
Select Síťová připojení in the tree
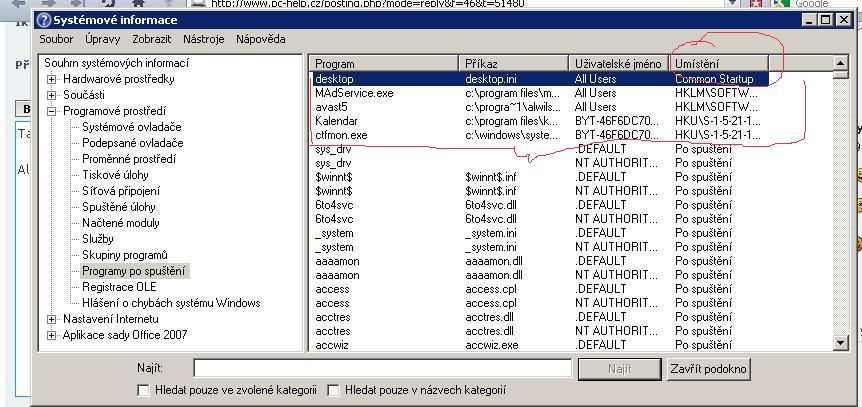(121, 191)
